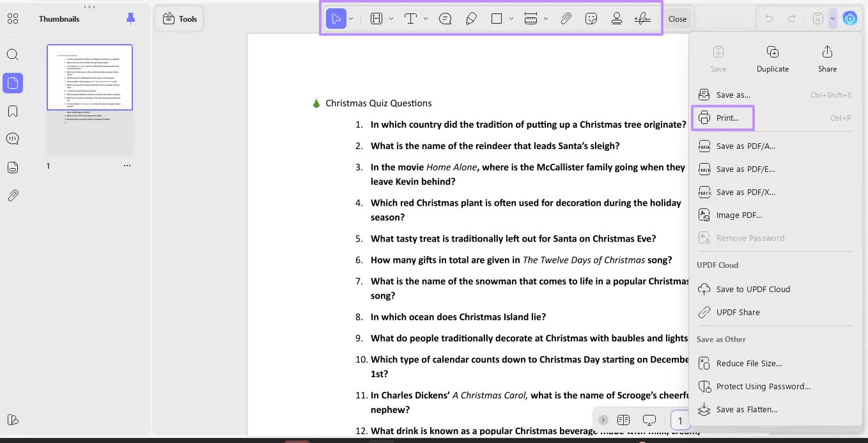Toggle the Thumbnails page panel
This screenshot has width=868, height=443.
[x=13, y=82]
